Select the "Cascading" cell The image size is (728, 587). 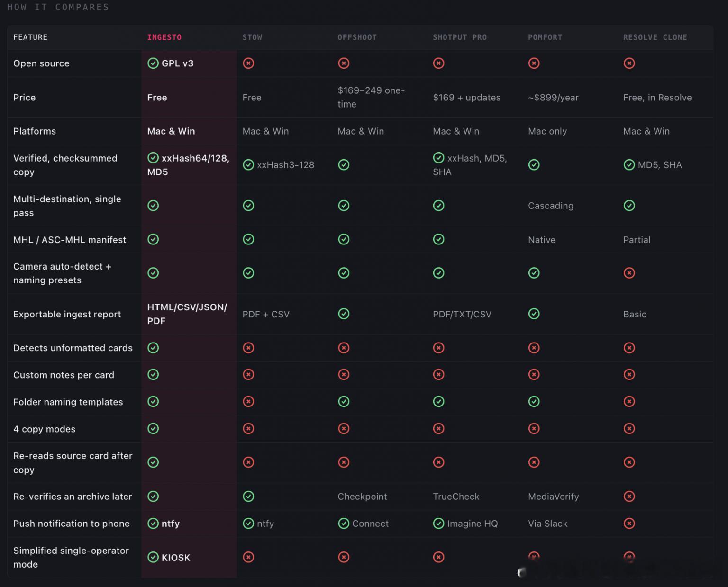click(x=551, y=206)
